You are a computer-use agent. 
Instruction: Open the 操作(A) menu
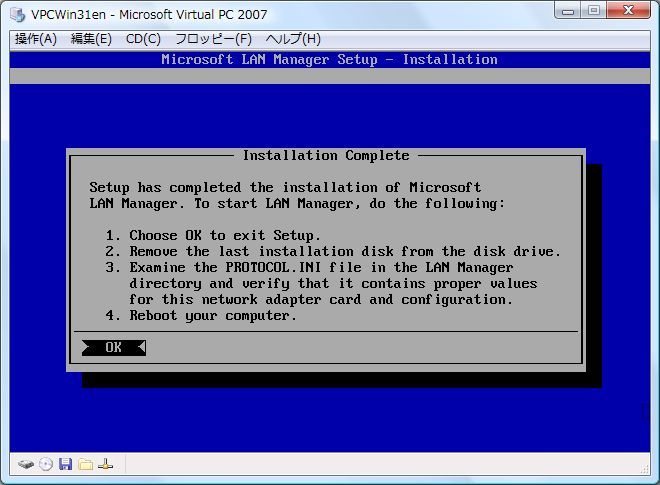[36, 39]
